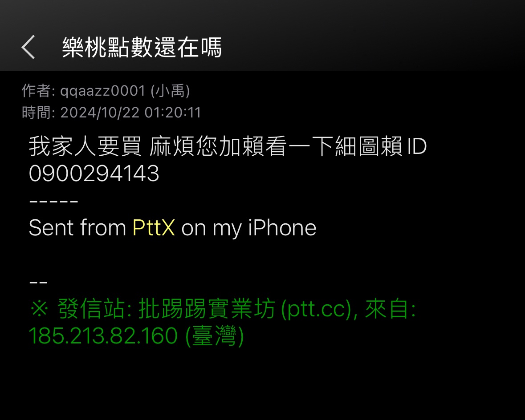Select the text 我家人要買
Viewport: 525px width, 420px height.
click(x=85, y=146)
